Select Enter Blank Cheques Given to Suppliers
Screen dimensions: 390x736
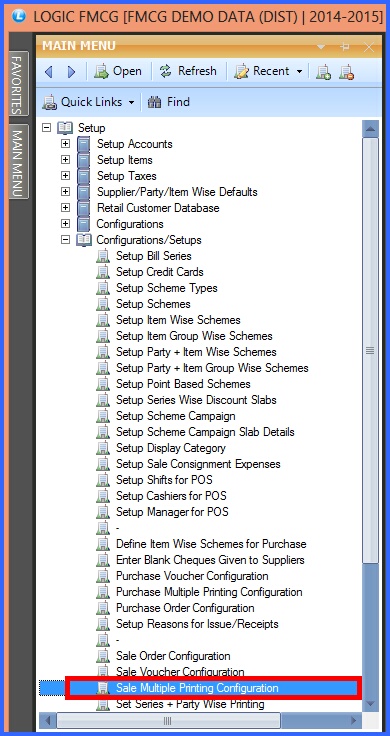pos(210,560)
